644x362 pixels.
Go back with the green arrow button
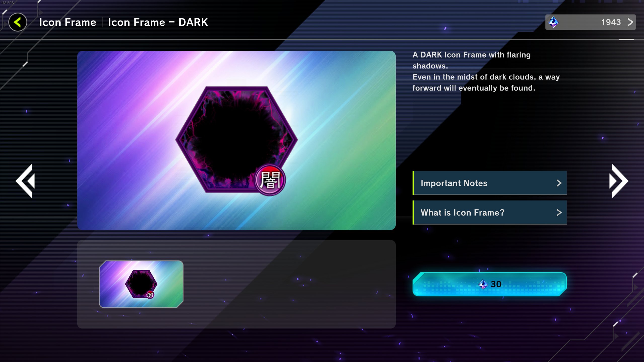pyautogui.click(x=18, y=22)
